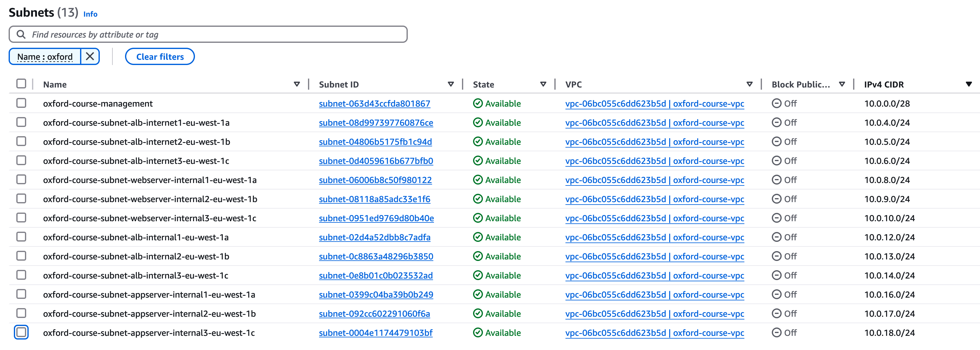This screenshot has width=980, height=350.
Task: Toggle the select-all subnets checkbox
Action: click(x=21, y=84)
